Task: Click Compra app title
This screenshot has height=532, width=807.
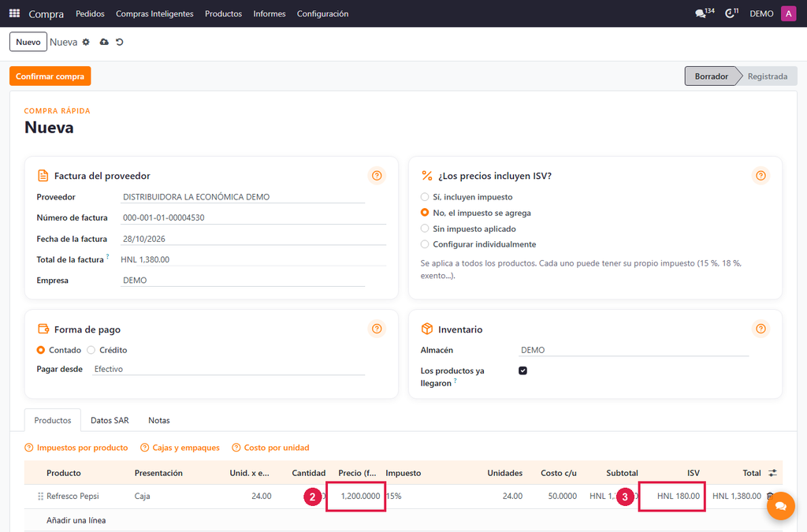Action: point(46,14)
